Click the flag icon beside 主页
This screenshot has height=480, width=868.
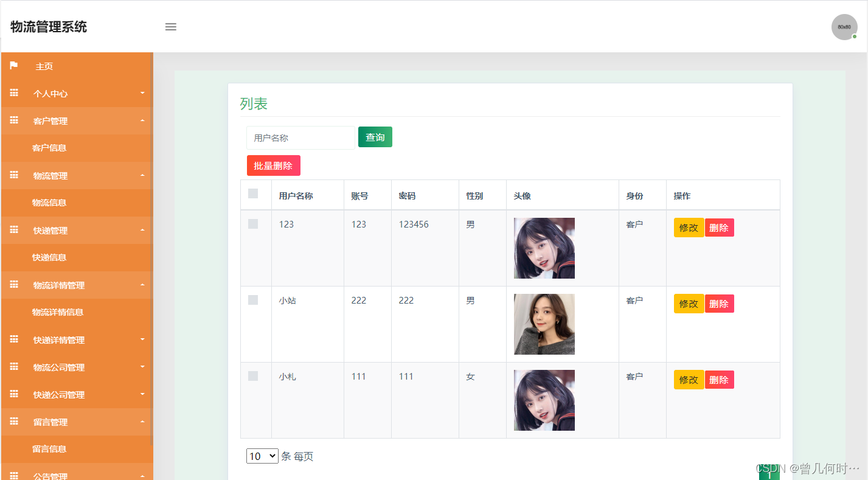pyautogui.click(x=14, y=66)
